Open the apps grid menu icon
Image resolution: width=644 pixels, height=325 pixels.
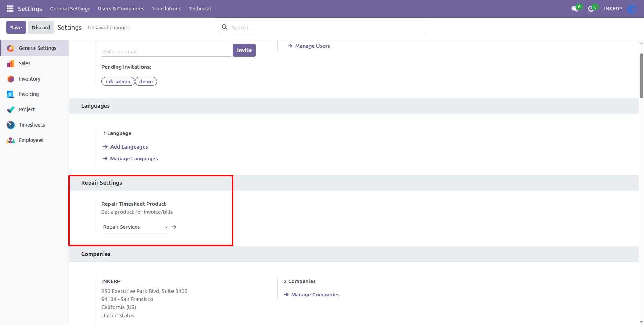coord(10,8)
